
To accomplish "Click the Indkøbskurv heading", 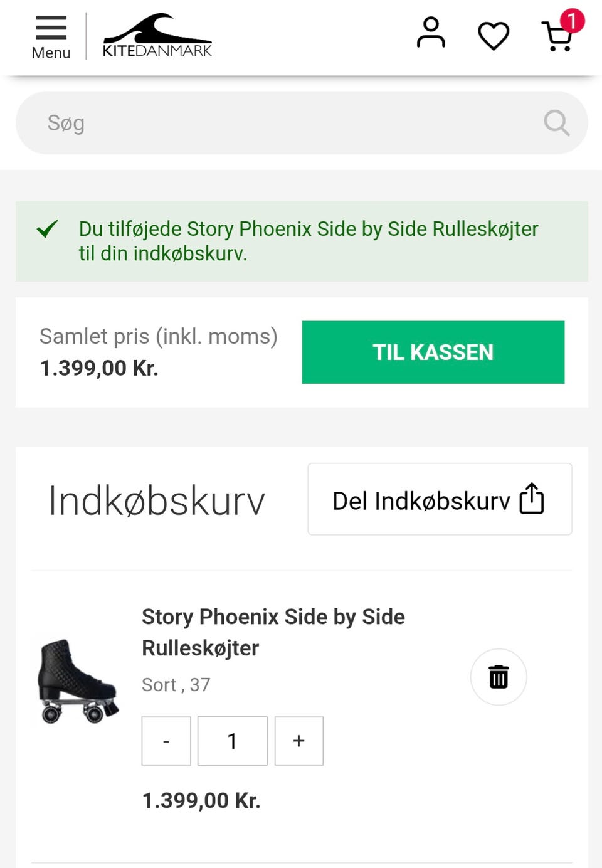I will (157, 501).
